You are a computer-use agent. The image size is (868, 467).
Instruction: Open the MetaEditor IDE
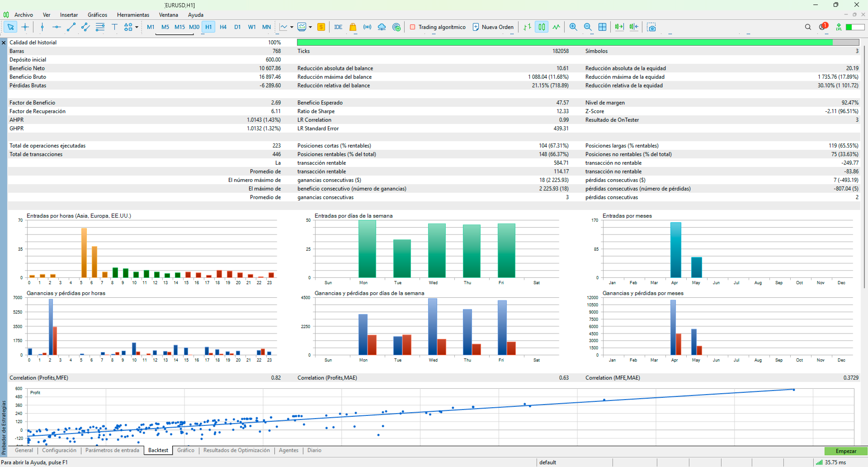(338, 27)
